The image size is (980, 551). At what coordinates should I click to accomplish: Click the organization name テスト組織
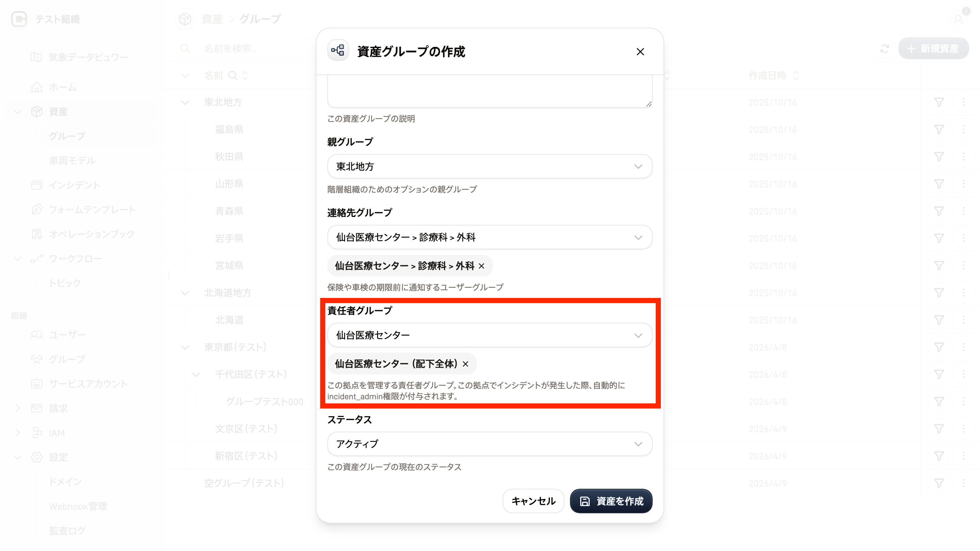click(58, 19)
